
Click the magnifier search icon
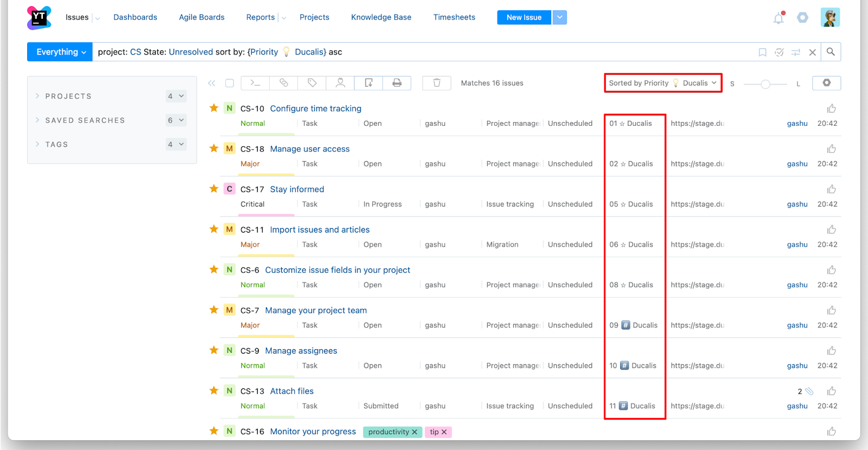tap(831, 52)
